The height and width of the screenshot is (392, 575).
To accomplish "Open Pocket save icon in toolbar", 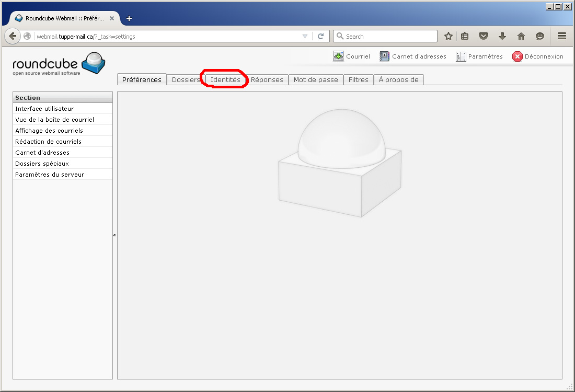I will tap(484, 36).
